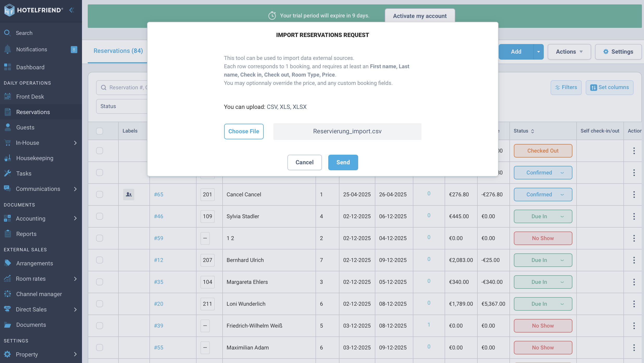
Task: Click the Documents folder icon
Action: tap(8, 325)
